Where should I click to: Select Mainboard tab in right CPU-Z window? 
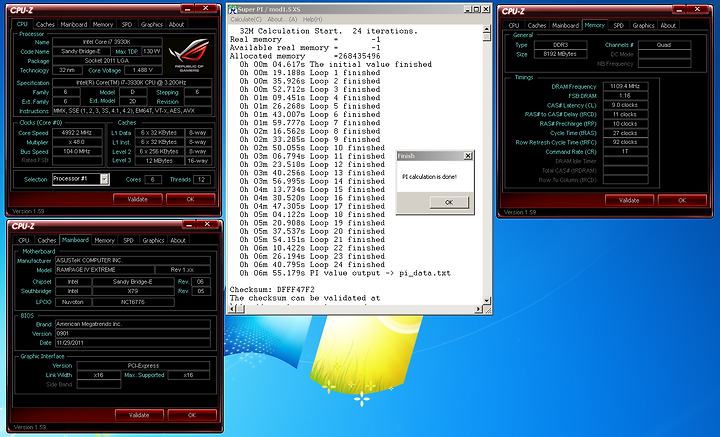[565, 26]
